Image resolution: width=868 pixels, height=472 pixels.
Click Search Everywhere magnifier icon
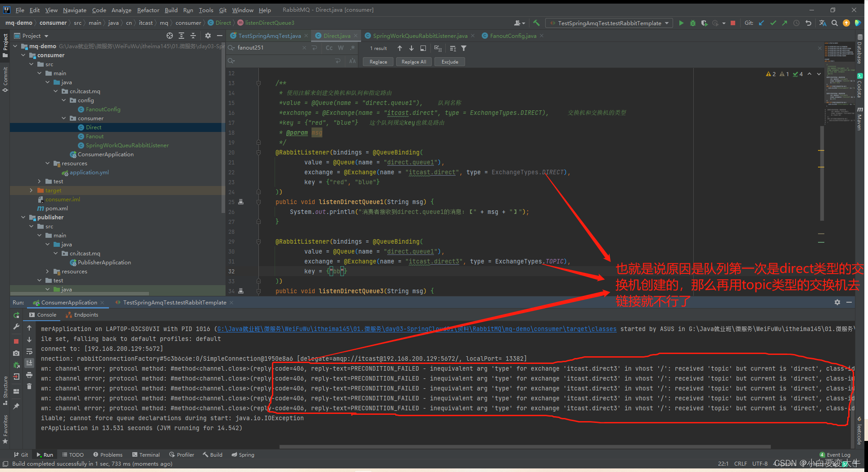pyautogui.click(x=835, y=23)
